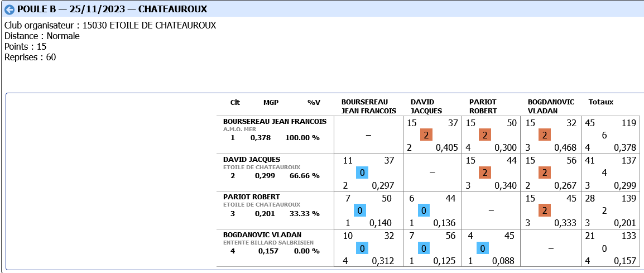Click the 0.00 % win percentage
This screenshot has height=273, width=644.
306,251
